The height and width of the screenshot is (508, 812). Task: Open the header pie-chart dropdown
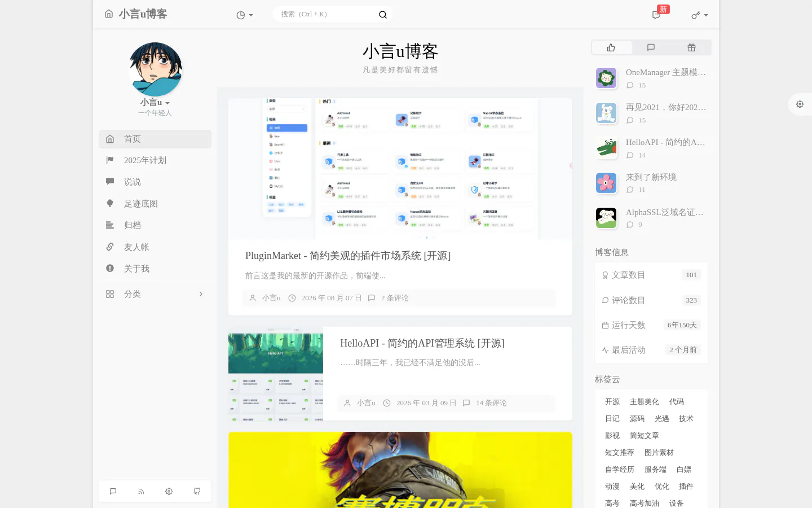(245, 15)
